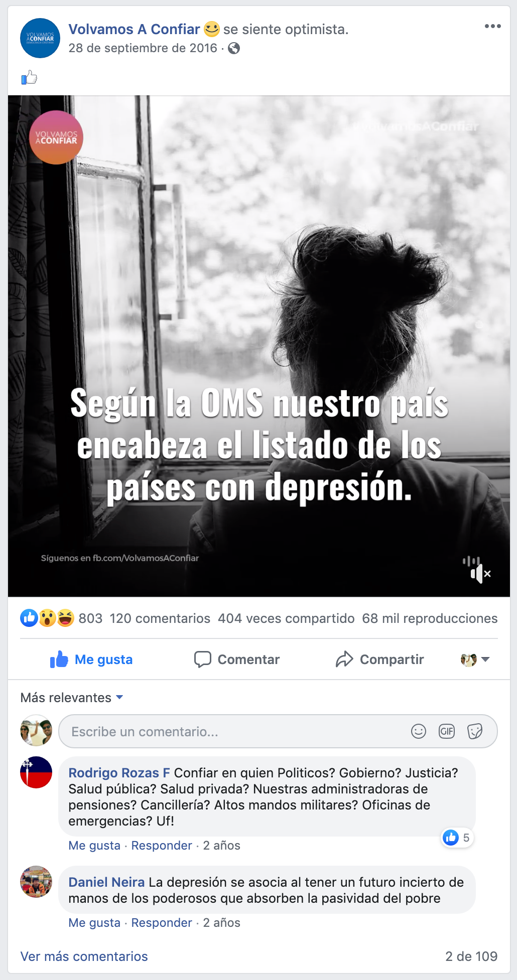Toggle Me gusta on the post
This screenshot has width=517, height=980.
(x=91, y=659)
